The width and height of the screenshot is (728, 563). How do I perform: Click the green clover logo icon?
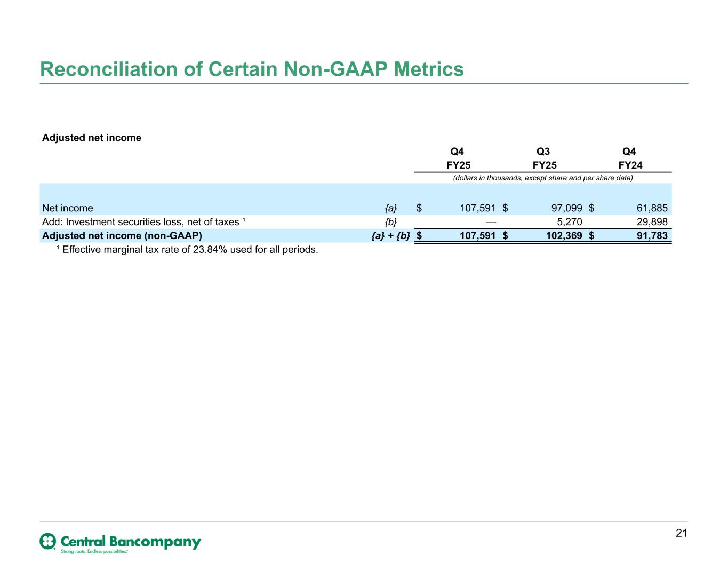(x=47, y=541)
